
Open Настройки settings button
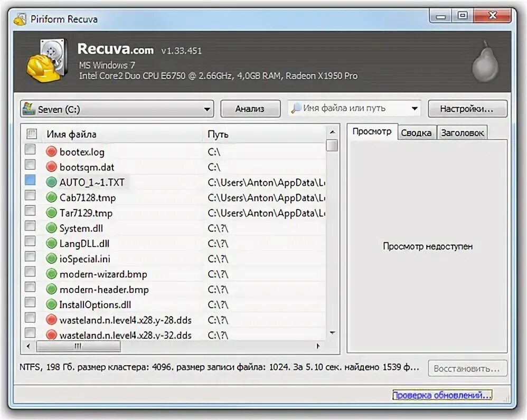467,109
